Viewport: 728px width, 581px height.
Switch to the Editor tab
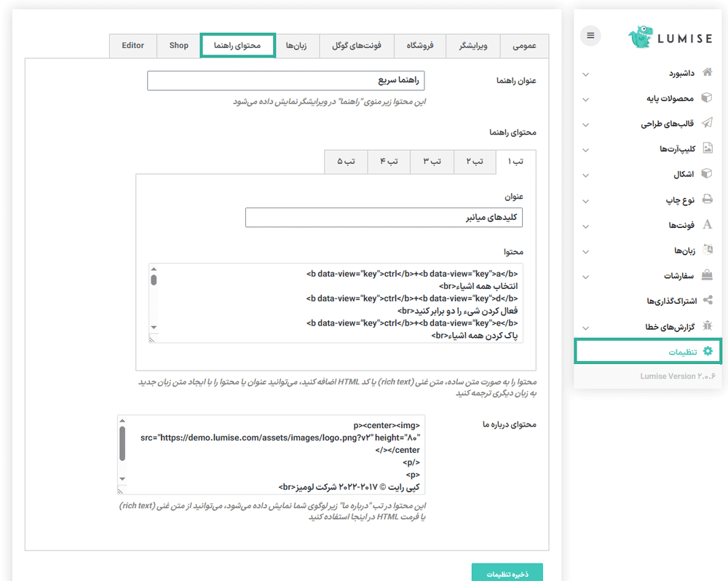click(x=132, y=46)
